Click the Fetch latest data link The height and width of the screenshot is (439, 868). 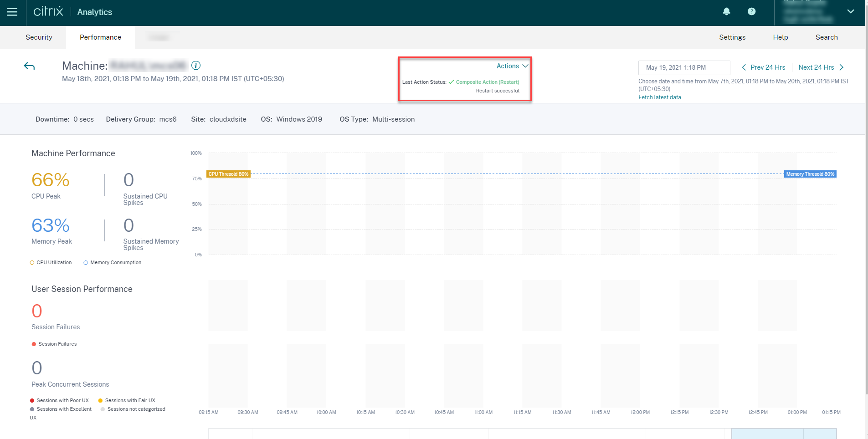pyautogui.click(x=659, y=97)
